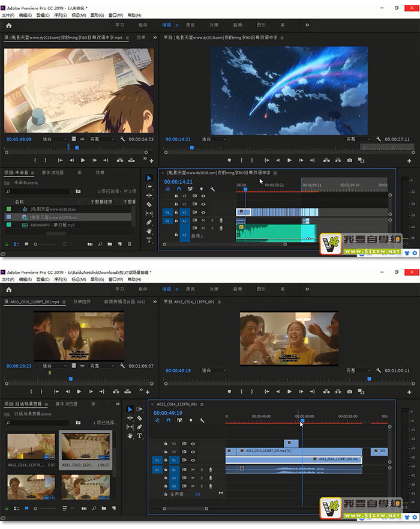Click the trash icon in 未命名 project panel
The height and width of the screenshot is (529, 420).
point(130,244)
